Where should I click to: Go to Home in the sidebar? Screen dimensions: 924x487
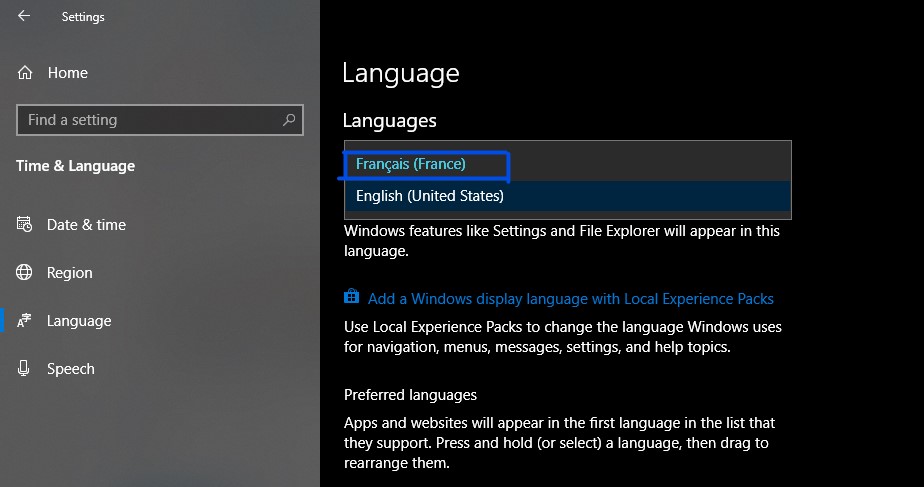coord(67,73)
